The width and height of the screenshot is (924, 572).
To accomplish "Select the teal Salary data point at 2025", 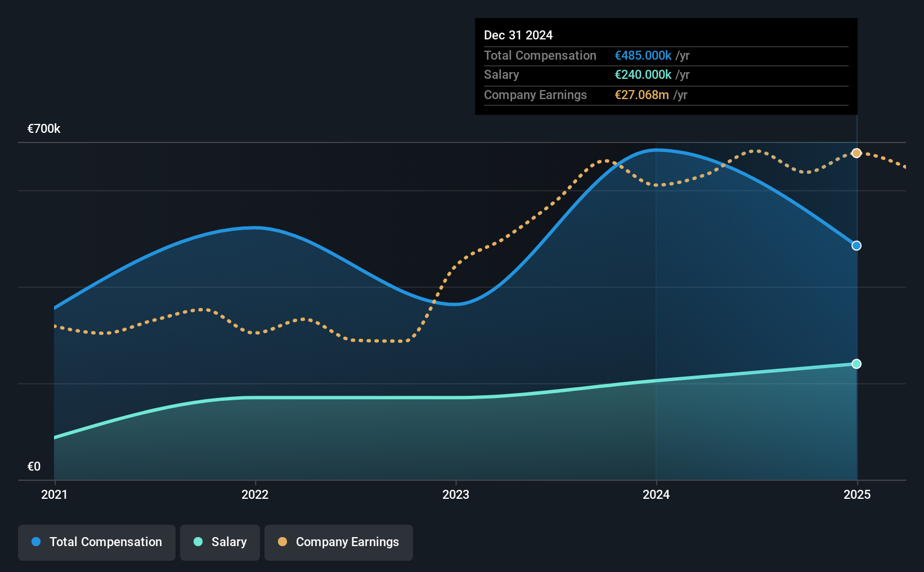I will tap(856, 364).
